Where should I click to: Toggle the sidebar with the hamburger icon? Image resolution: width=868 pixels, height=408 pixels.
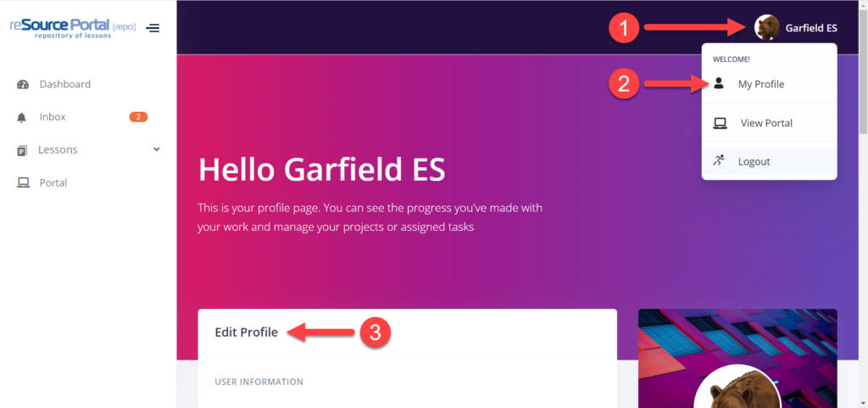coord(153,28)
